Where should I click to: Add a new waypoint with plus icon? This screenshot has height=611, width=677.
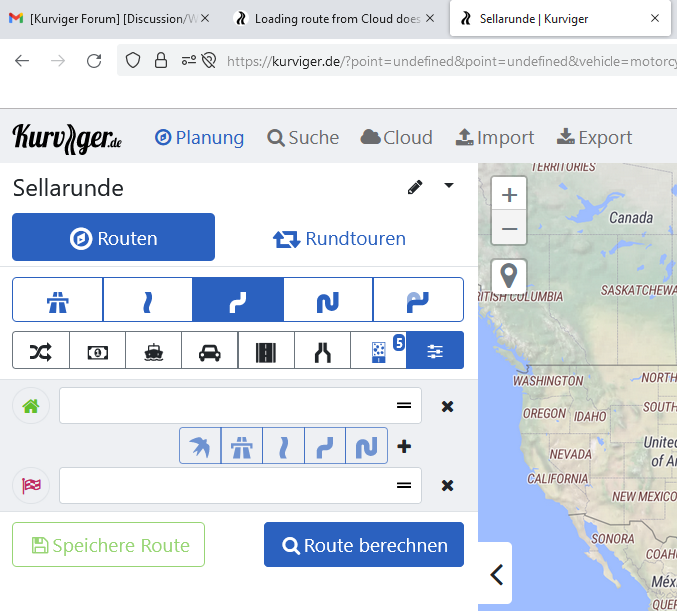(404, 446)
